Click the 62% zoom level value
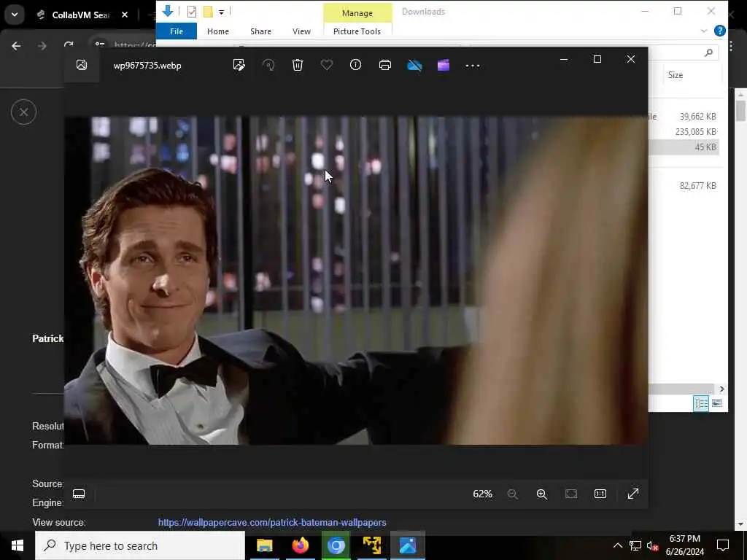The height and width of the screenshot is (560, 747). (482, 494)
